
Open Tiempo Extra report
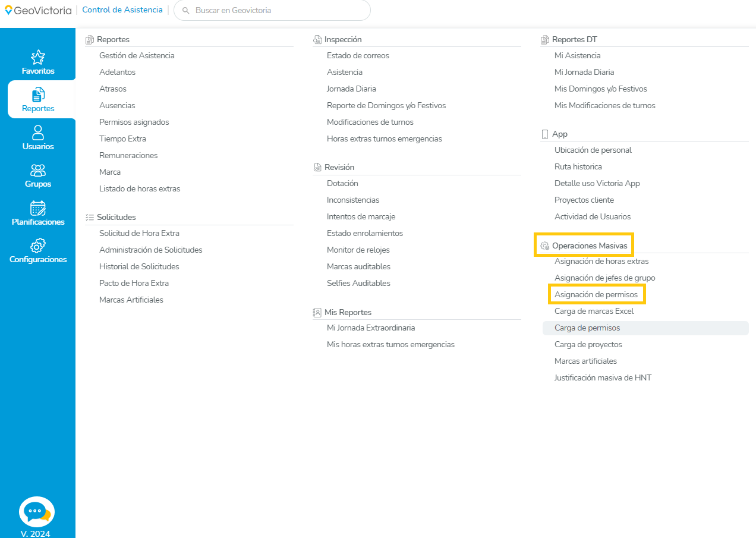pos(122,139)
